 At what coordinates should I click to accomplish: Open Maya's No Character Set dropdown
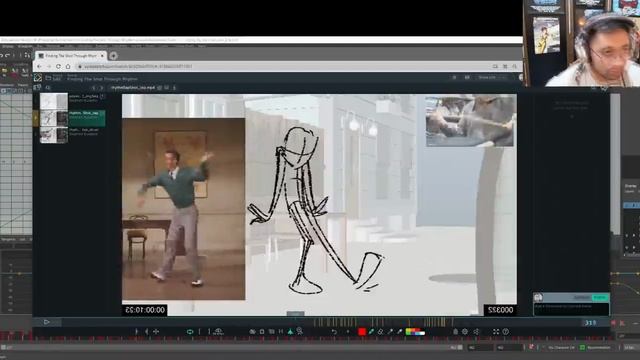(561, 348)
